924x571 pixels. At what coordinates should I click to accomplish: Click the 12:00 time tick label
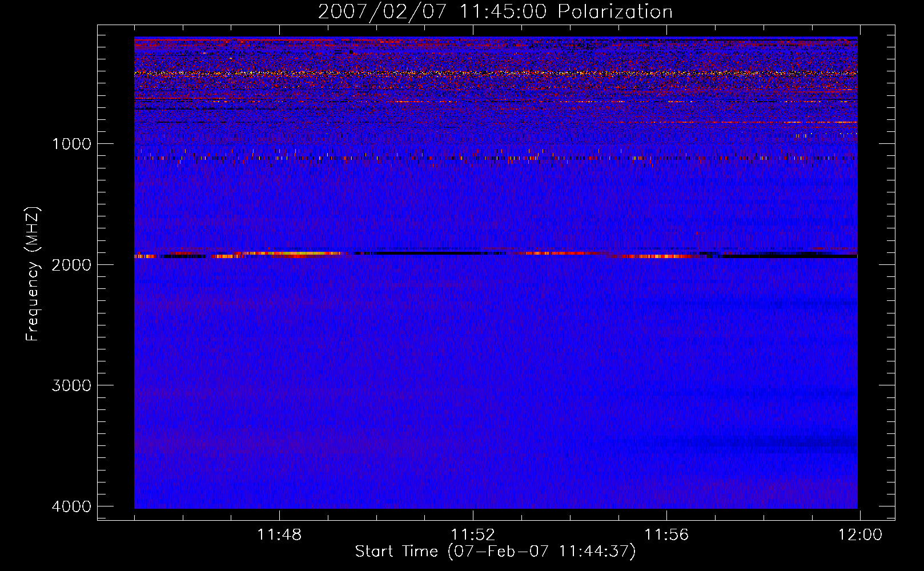pyautogui.click(x=860, y=535)
